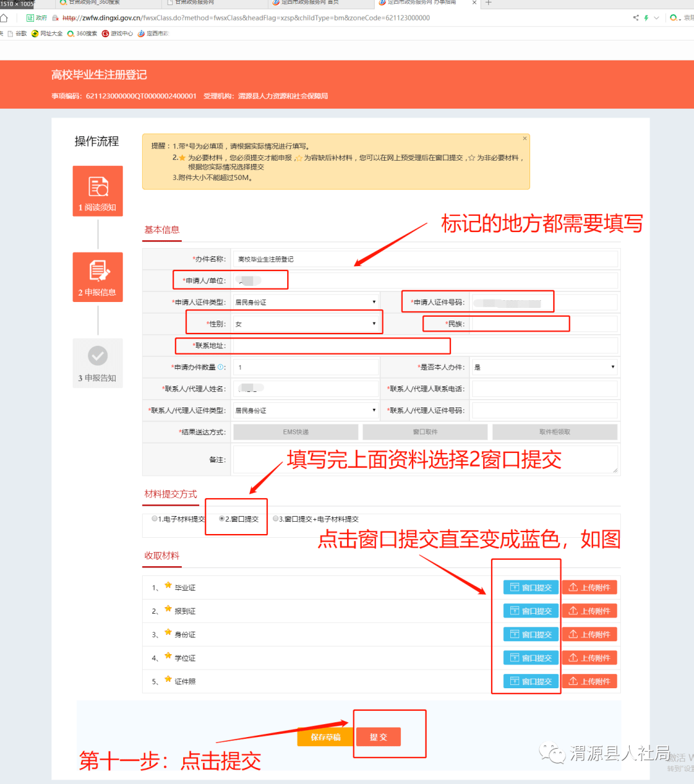The height and width of the screenshot is (784, 694).
Task: Click the 基本信息 section heading
Action: (162, 230)
